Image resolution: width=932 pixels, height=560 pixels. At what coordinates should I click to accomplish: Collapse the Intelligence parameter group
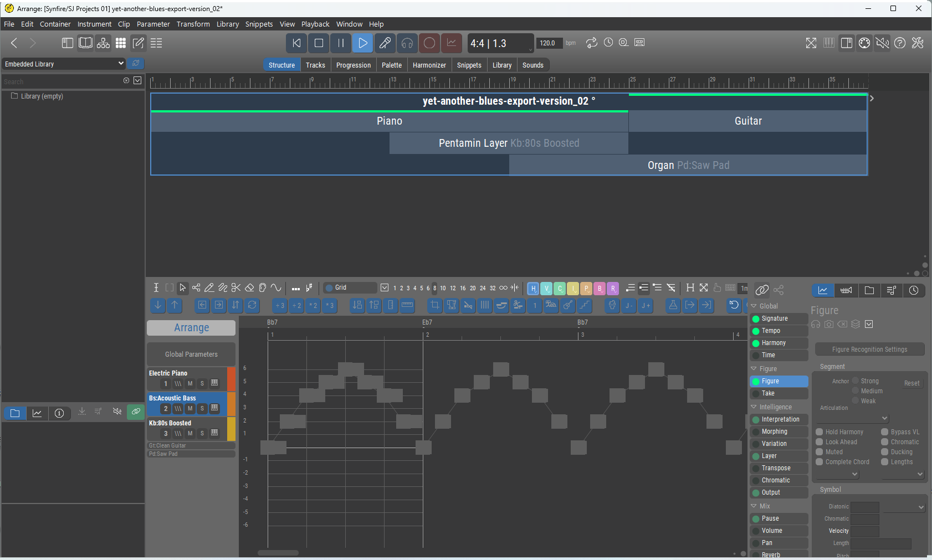(x=754, y=407)
